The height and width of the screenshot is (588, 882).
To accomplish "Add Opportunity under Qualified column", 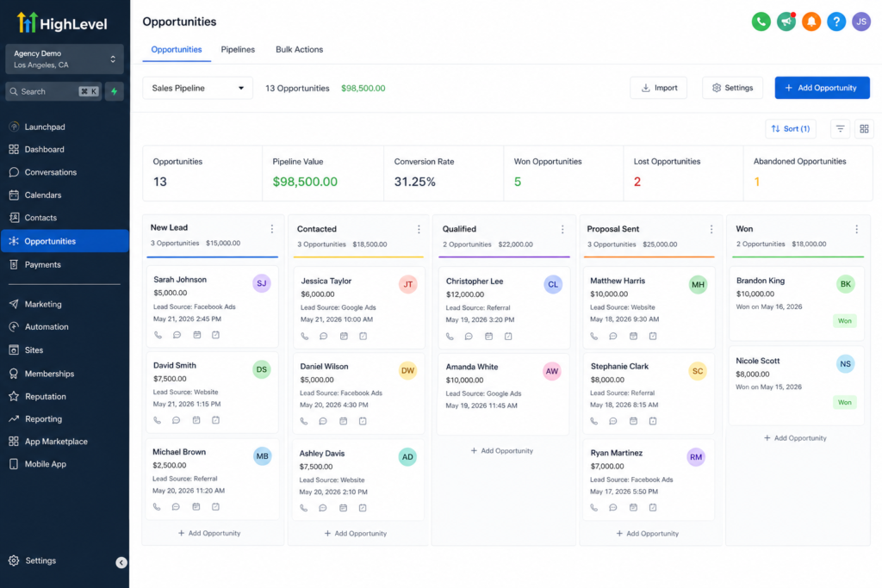I will [502, 451].
